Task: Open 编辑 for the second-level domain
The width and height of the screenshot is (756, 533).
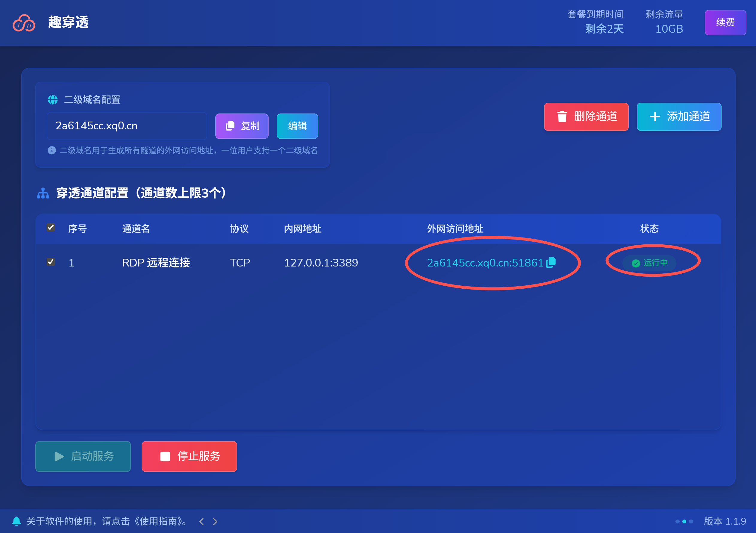Action: click(297, 126)
